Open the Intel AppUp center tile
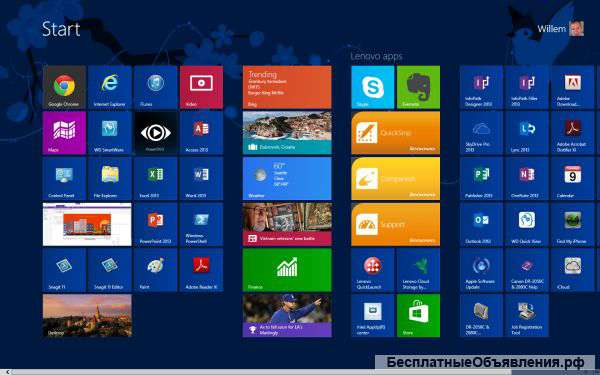This screenshot has height=375, width=600. 373,316
